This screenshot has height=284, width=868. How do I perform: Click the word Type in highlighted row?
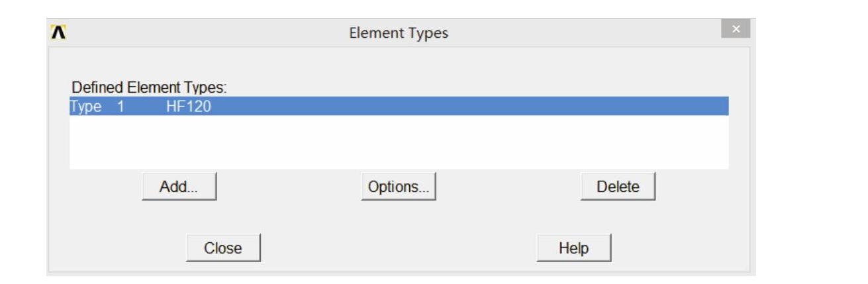coord(85,107)
